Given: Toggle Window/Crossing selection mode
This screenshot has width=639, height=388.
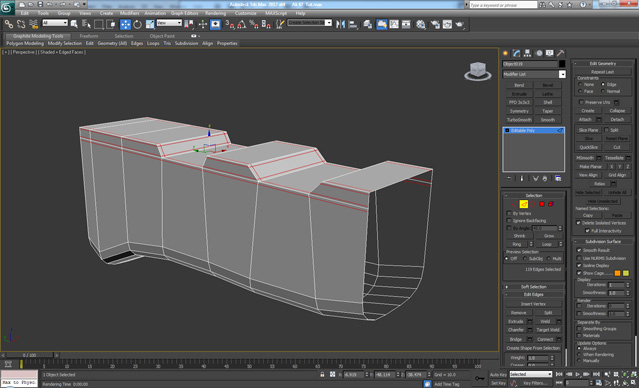Looking at the screenshot, I should pyautogui.click(x=111, y=24).
